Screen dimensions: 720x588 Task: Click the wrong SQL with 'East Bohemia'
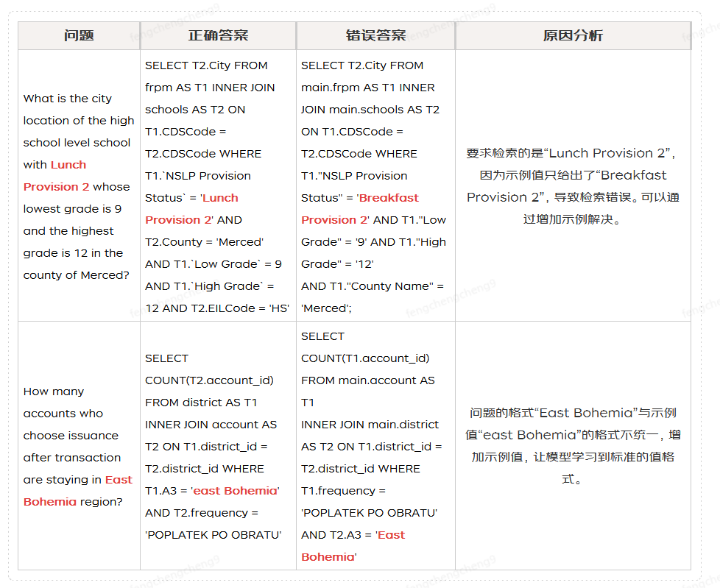point(372,446)
